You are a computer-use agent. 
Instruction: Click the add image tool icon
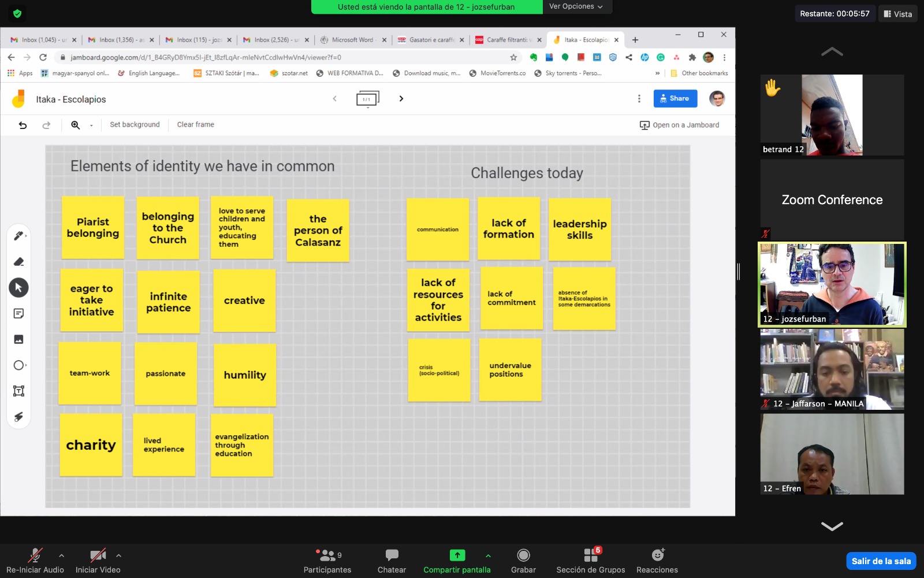pyautogui.click(x=18, y=339)
